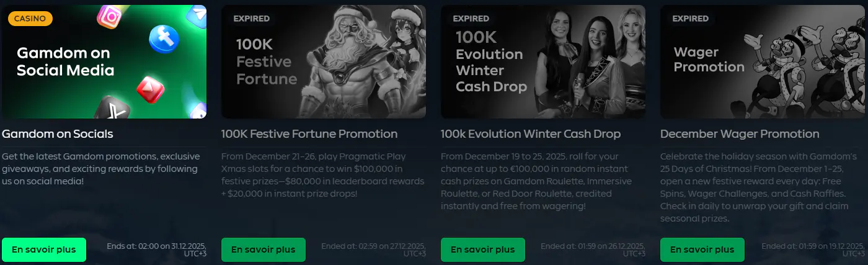Click the red YouTube play icon
Screen dimensions: 868x265
149,91
